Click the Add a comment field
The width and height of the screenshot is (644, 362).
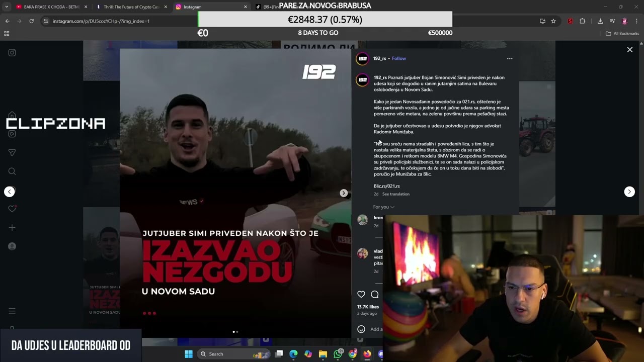point(376,329)
